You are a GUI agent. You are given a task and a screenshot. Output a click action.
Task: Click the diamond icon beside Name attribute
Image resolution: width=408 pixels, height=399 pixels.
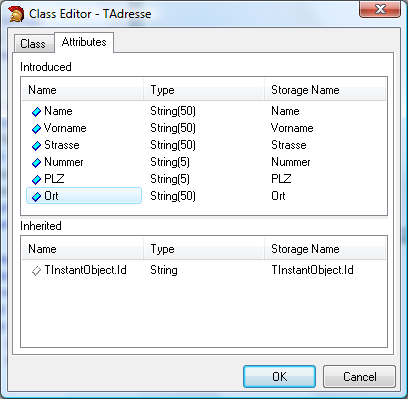36,112
